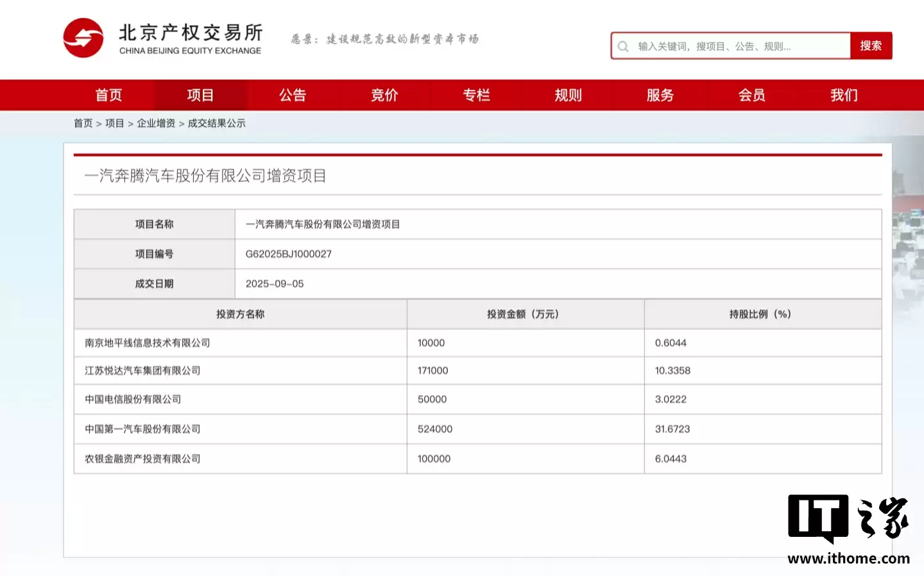The width and height of the screenshot is (924, 576).
Task: Click the magnifying glass search icon
Action: (622, 46)
